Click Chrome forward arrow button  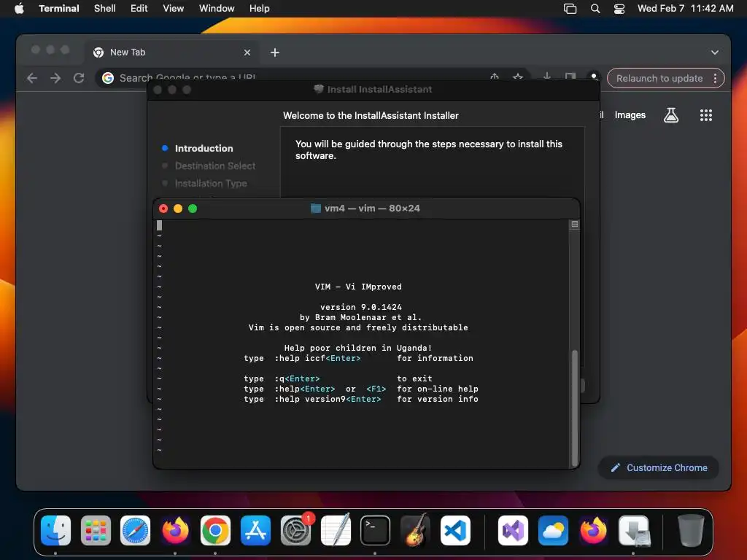point(55,78)
